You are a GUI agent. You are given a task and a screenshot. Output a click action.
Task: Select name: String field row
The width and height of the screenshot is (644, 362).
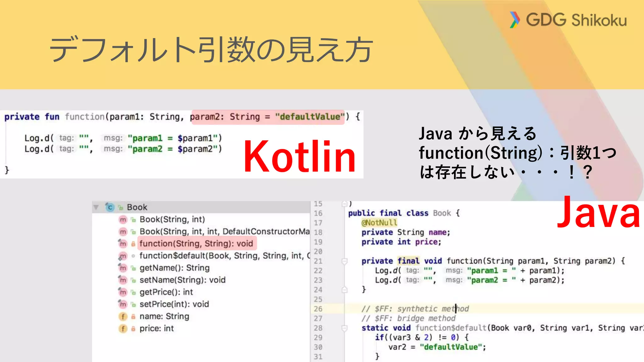point(201,316)
